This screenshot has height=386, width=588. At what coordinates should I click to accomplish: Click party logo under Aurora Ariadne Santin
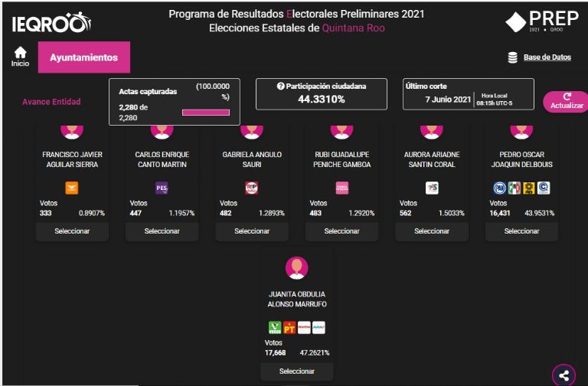tap(432, 188)
